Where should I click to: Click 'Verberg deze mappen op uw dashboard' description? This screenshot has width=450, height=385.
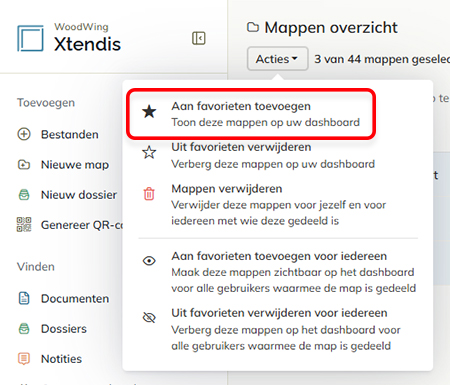click(273, 164)
